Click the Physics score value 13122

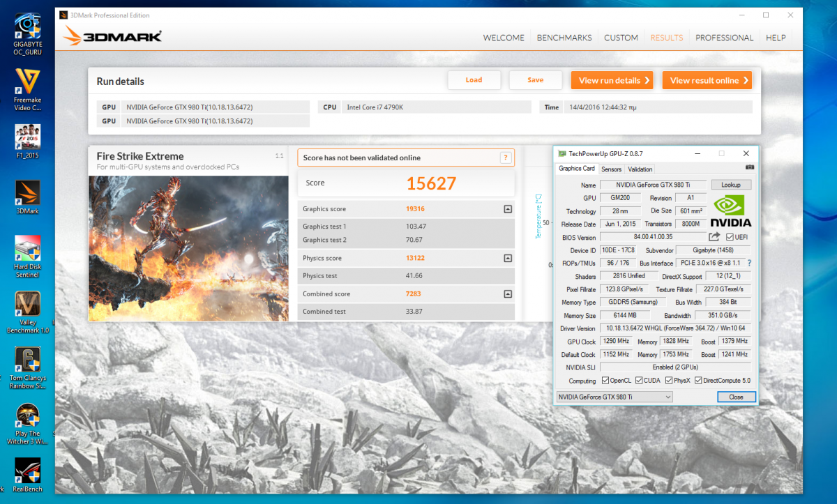point(416,259)
